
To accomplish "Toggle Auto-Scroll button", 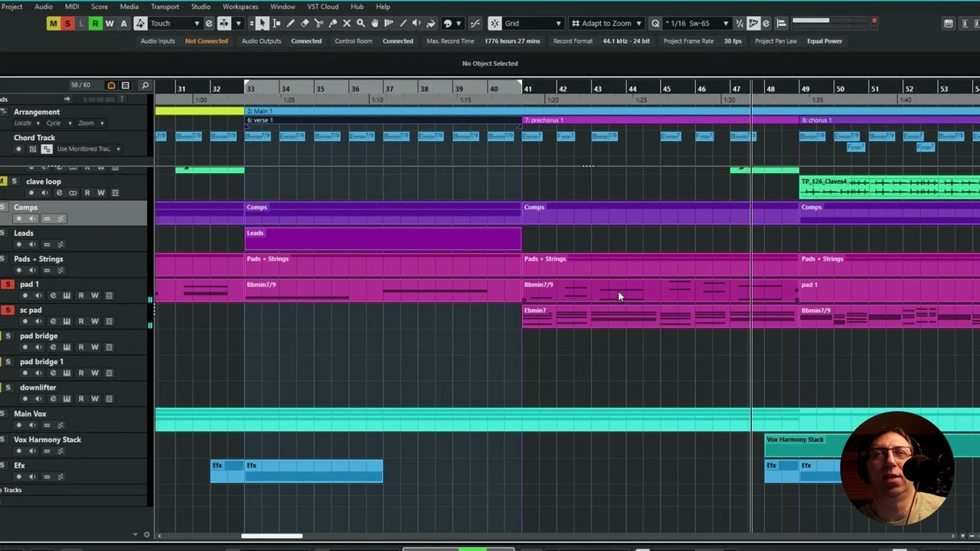I will coord(224,23).
